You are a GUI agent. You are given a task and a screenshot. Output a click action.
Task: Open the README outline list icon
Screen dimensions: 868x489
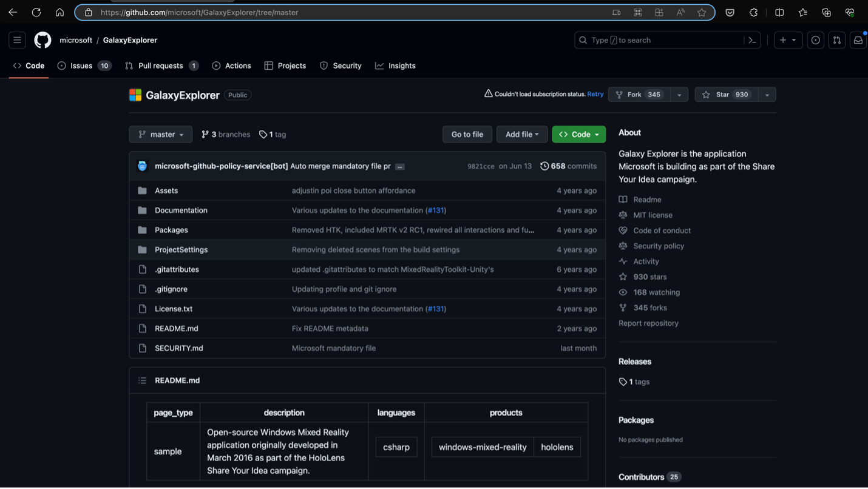[142, 380]
